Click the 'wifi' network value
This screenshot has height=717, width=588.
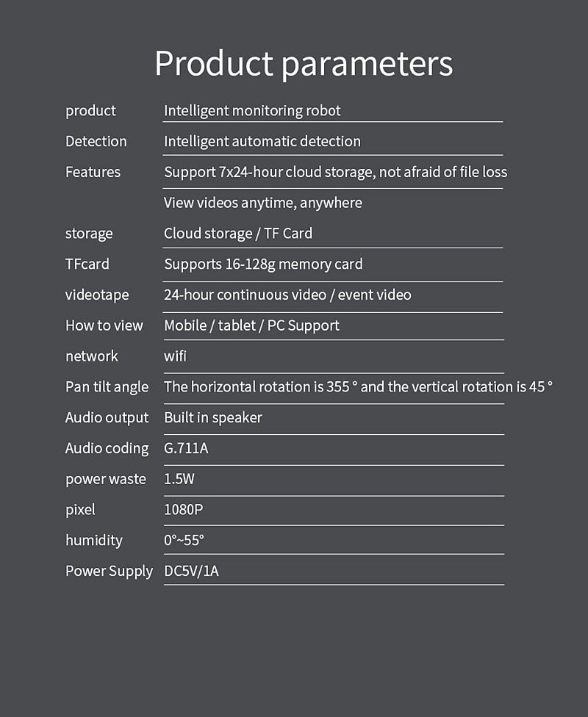(175, 356)
